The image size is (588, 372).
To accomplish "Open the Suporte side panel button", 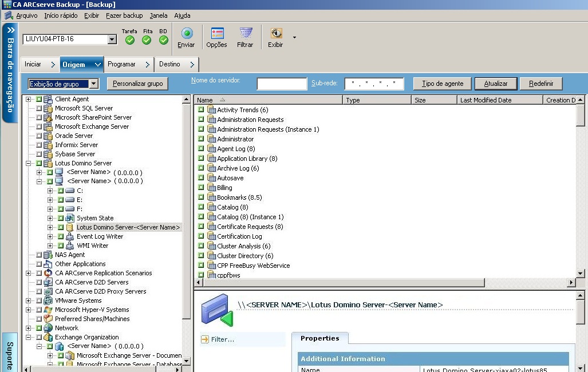I will click(10, 352).
